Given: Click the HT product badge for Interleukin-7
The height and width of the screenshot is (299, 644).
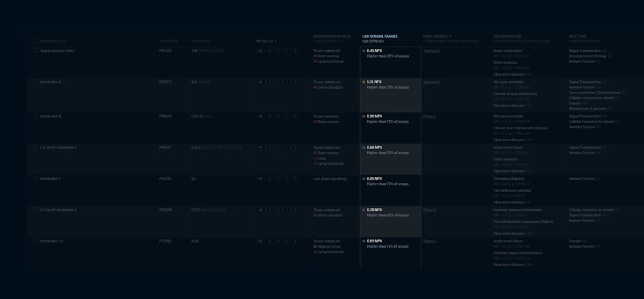Looking at the screenshot, I should tap(260, 179).
